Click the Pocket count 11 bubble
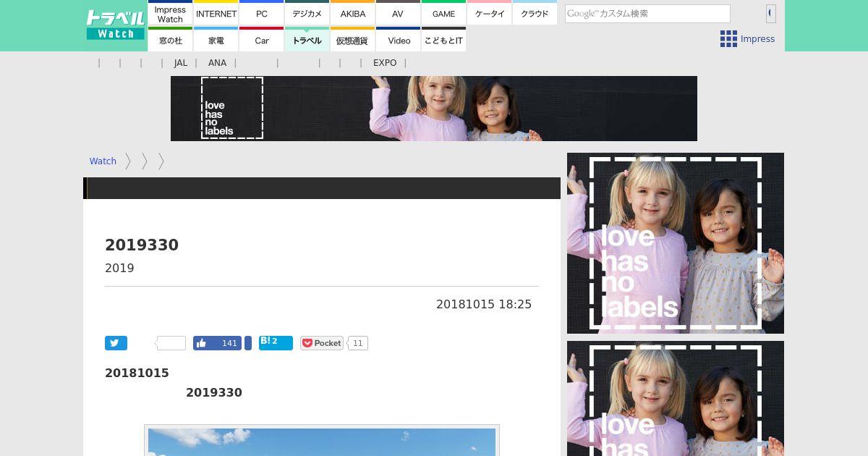Image resolution: width=868 pixels, height=456 pixels. click(x=357, y=343)
